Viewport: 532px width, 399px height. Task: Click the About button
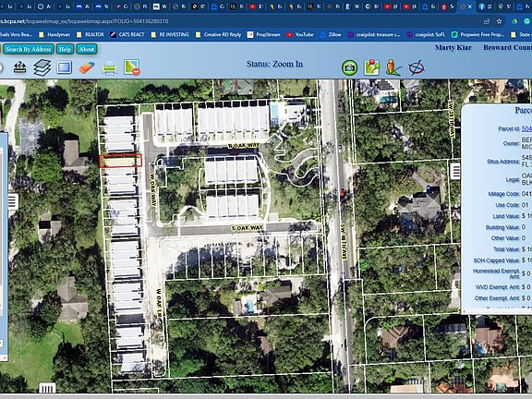click(x=87, y=49)
